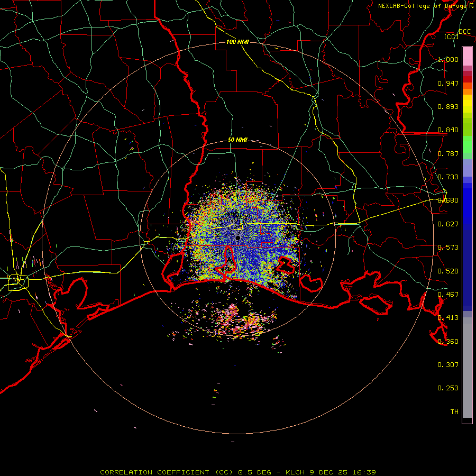Screen dimensions: 476x476
Task: Click the 0.573 color scale value
Action: 448,248
